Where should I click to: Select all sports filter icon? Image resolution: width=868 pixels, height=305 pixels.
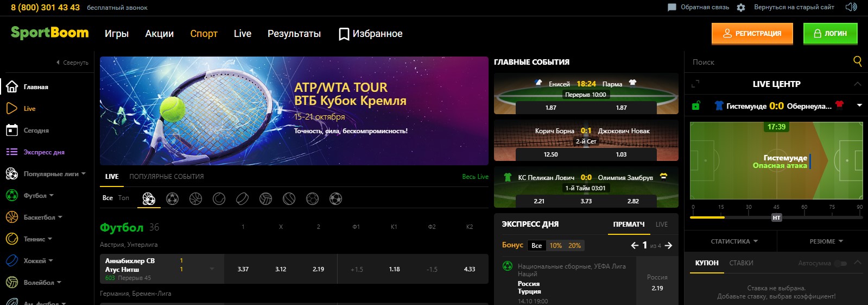tap(149, 199)
